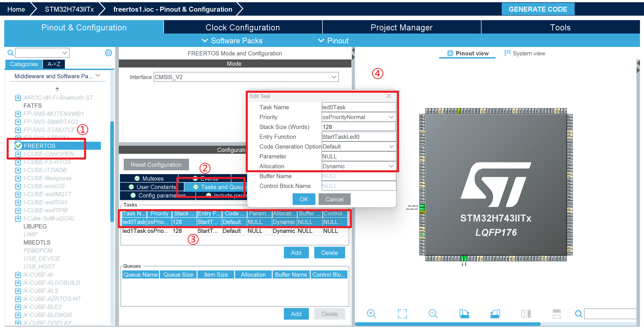
Task: Expand the Software Packs menu
Action: 232,40
